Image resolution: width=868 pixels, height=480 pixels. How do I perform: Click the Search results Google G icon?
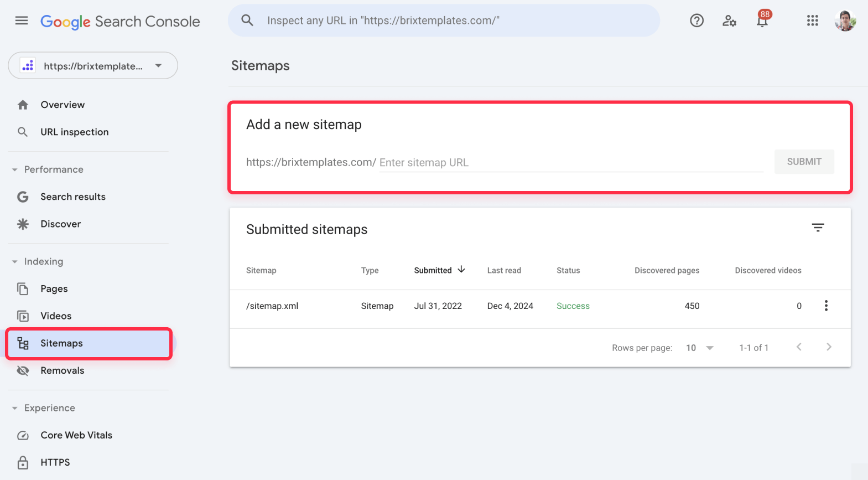pos(23,197)
